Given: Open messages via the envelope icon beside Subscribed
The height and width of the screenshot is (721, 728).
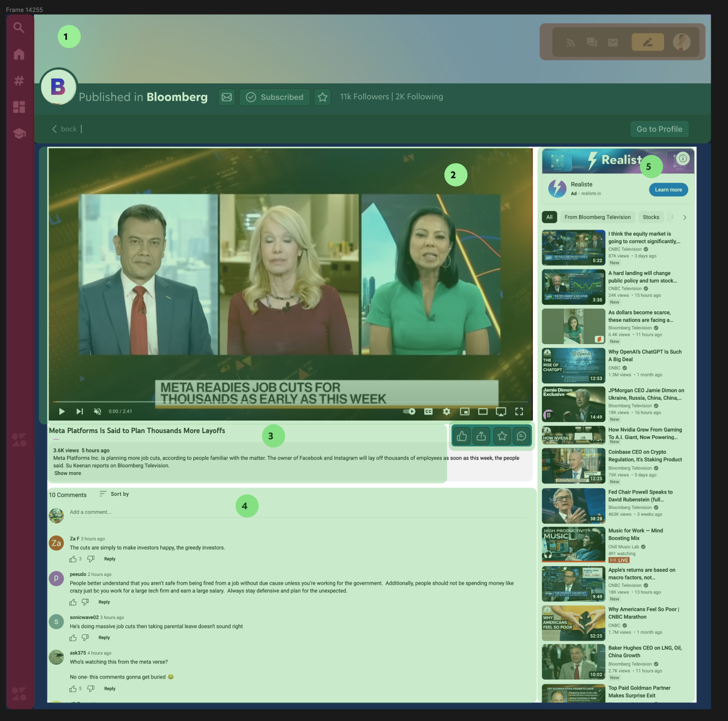Looking at the screenshot, I should (226, 97).
